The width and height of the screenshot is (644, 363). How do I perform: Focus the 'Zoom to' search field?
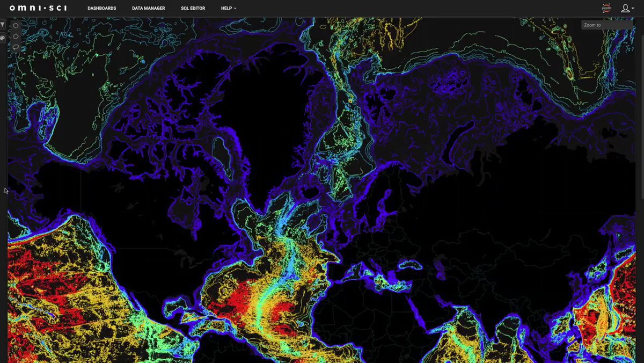pyautogui.click(x=607, y=25)
